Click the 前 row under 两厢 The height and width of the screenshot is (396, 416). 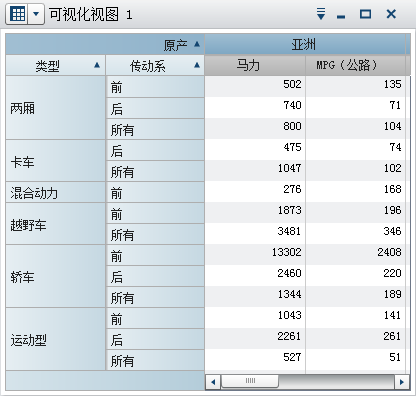(155, 87)
